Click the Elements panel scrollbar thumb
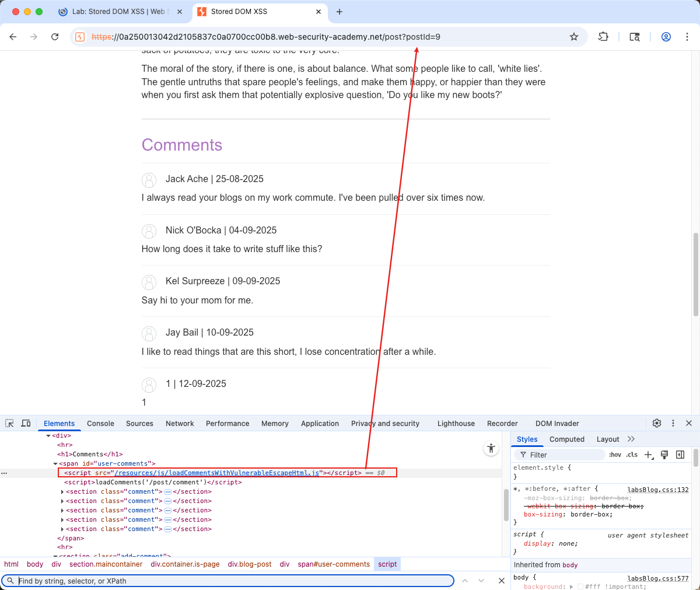 click(x=506, y=505)
